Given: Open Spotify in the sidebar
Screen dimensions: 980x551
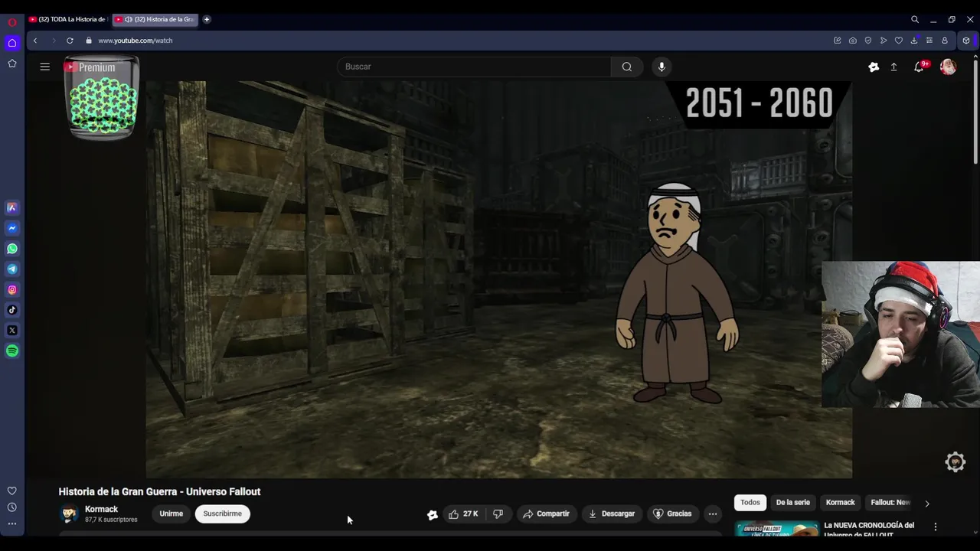Looking at the screenshot, I should click(12, 351).
